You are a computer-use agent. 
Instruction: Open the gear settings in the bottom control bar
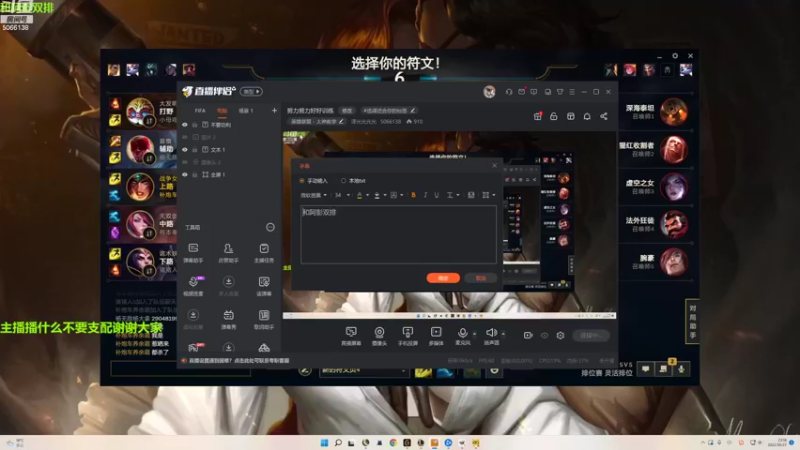[560, 335]
